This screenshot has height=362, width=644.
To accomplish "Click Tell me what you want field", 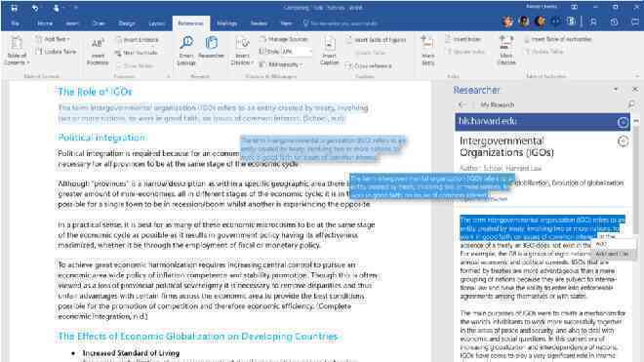I will pyautogui.click(x=341, y=23).
